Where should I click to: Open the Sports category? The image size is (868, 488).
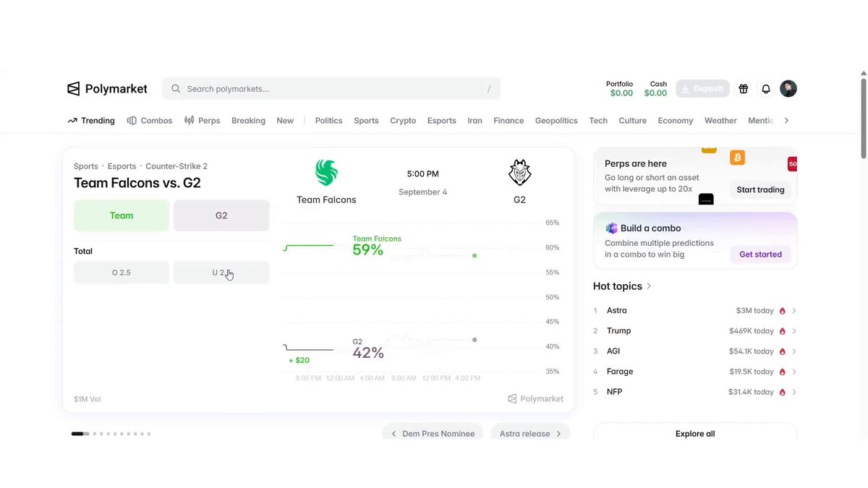click(366, 121)
